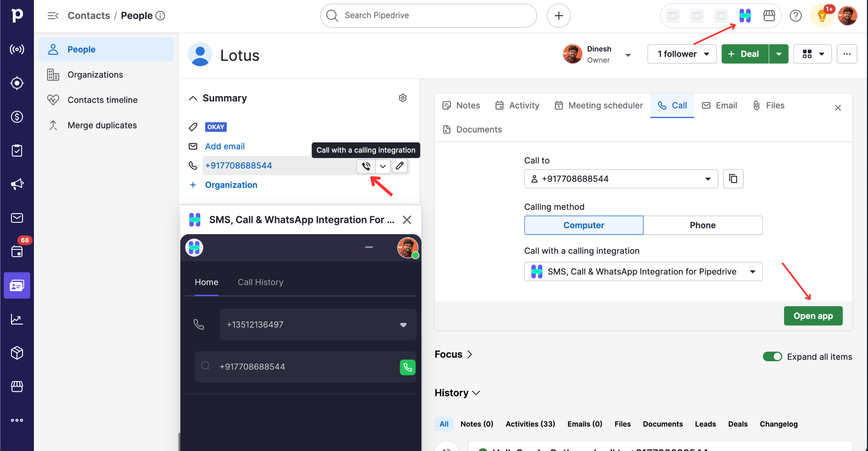This screenshot has height=451, width=868.
Task: Open Deals dollar icon in sidebar
Action: click(x=17, y=117)
